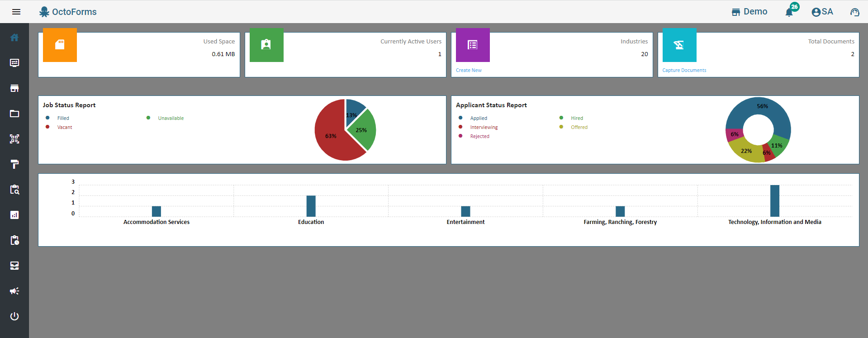Open the megaphone announcements icon
The height and width of the screenshot is (338, 868).
pyautogui.click(x=14, y=291)
